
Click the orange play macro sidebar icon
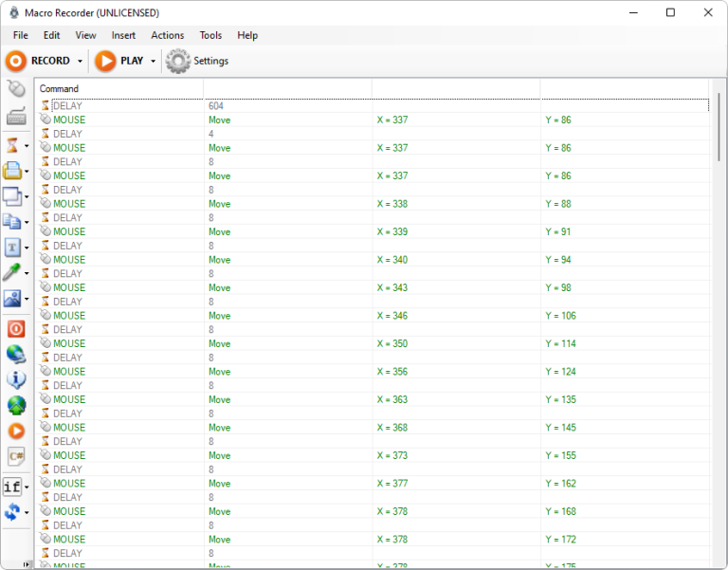point(16,431)
